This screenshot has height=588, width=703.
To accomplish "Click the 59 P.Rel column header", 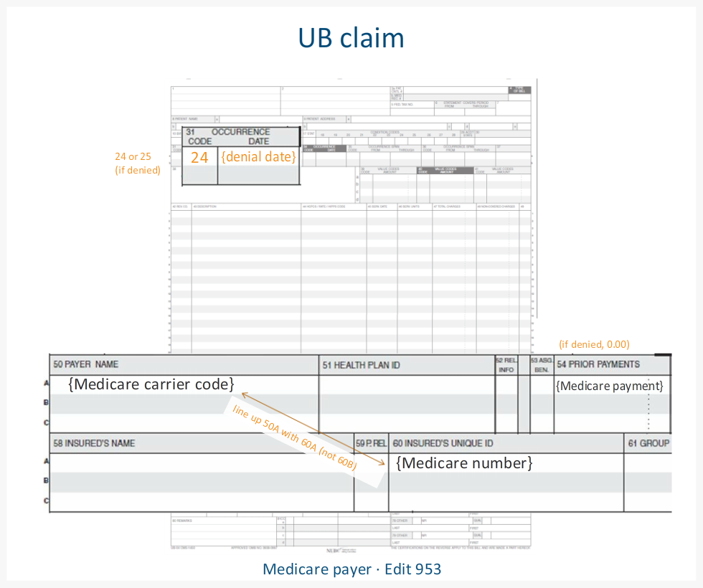I will pos(371,443).
